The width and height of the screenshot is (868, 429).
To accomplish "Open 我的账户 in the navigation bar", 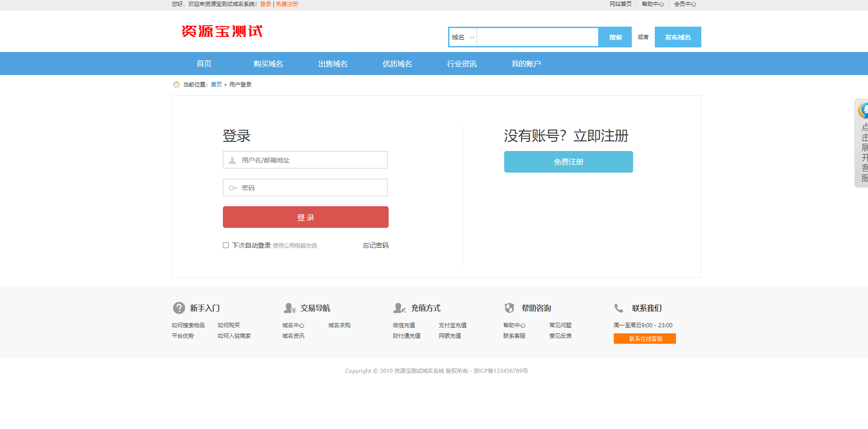I will pos(526,64).
